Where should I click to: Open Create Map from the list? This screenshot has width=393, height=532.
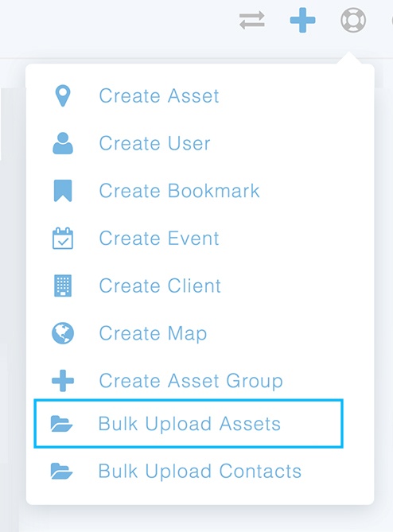[153, 334]
